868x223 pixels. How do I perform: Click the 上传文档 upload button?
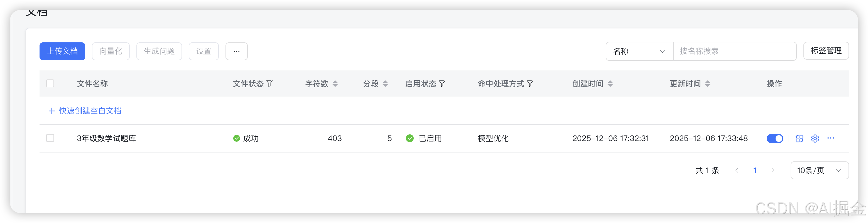[62, 51]
